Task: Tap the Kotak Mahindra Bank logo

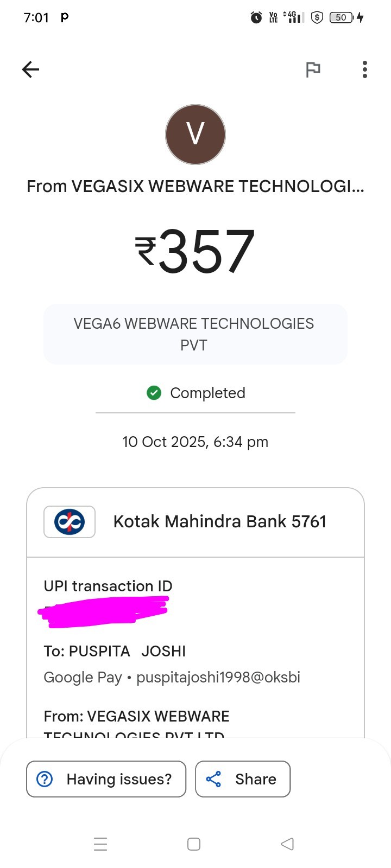Action: coord(70,522)
